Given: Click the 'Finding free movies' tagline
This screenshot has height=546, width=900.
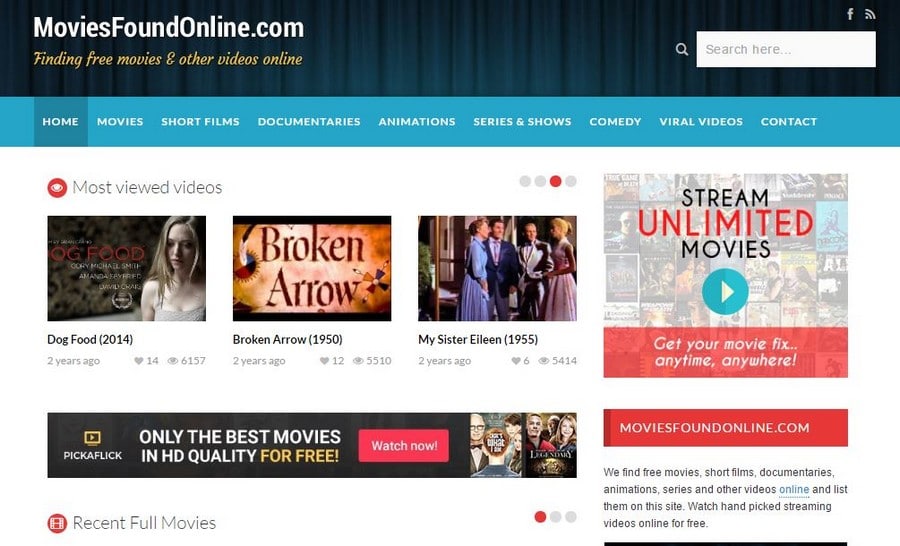Looking at the screenshot, I should (x=168, y=59).
